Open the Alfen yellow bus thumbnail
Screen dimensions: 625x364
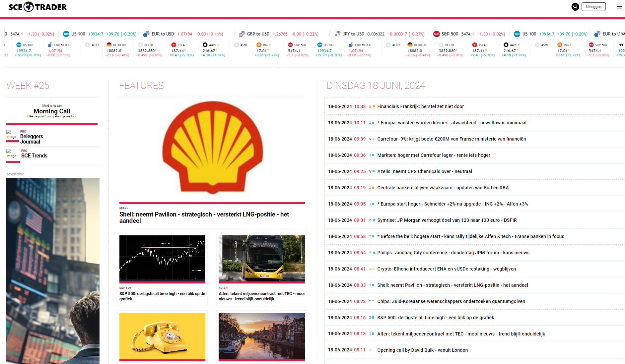262,259
